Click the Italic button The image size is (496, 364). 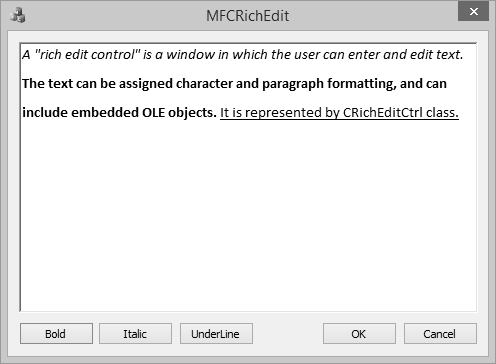point(135,333)
